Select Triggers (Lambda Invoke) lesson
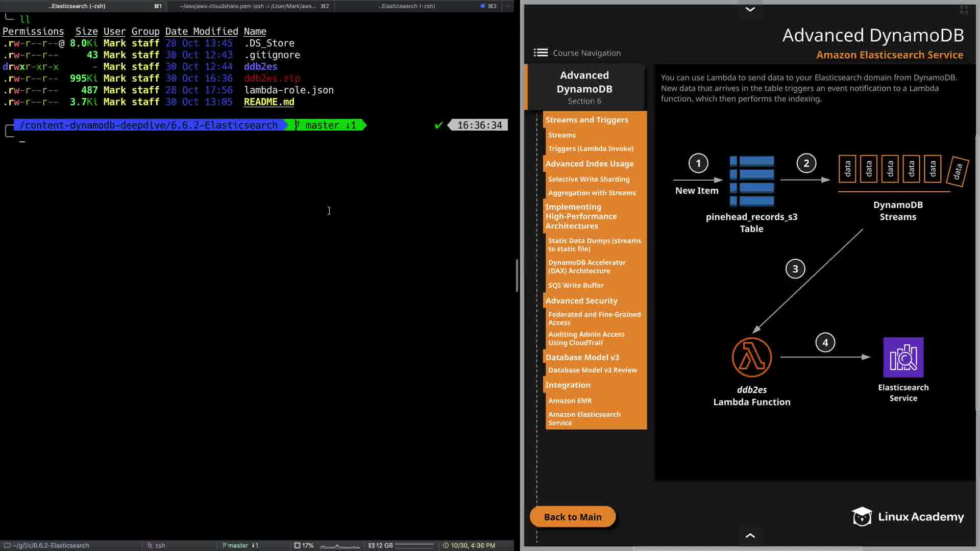980x551 pixels. [591, 148]
